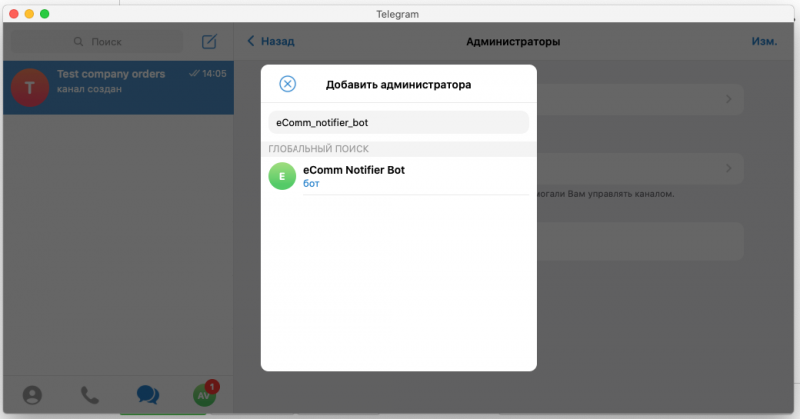Minimize the Telegram window with yellow button
This screenshot has height=419, width=800.
29,14
